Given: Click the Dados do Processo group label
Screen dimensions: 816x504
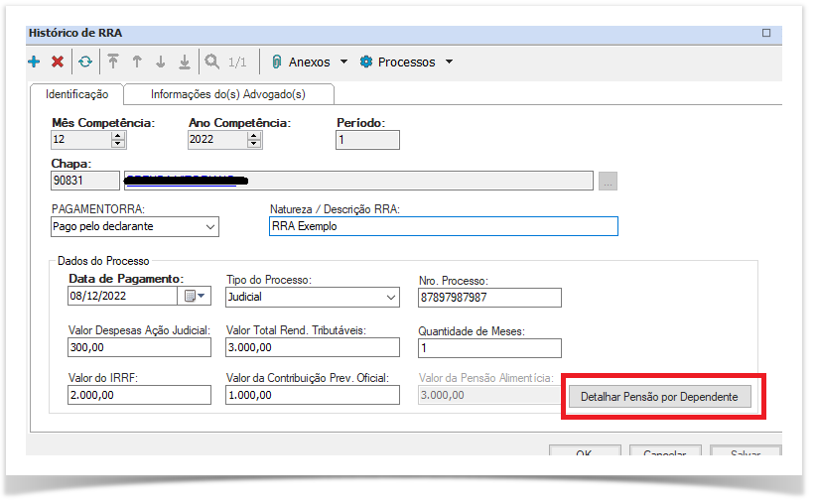Looking at the screenshot, I should pyautogui.click(x=103, y=261).
